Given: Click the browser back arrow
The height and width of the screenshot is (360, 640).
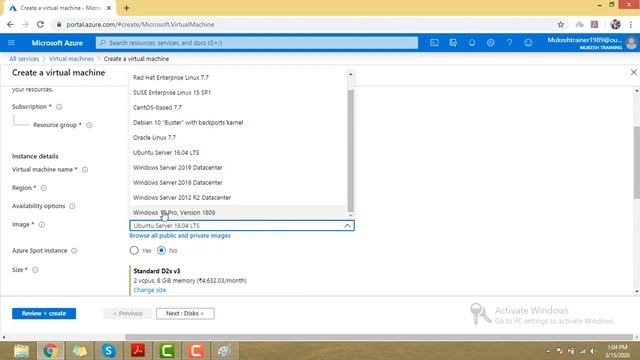Looking at the screenshot, I should (10, 24).
